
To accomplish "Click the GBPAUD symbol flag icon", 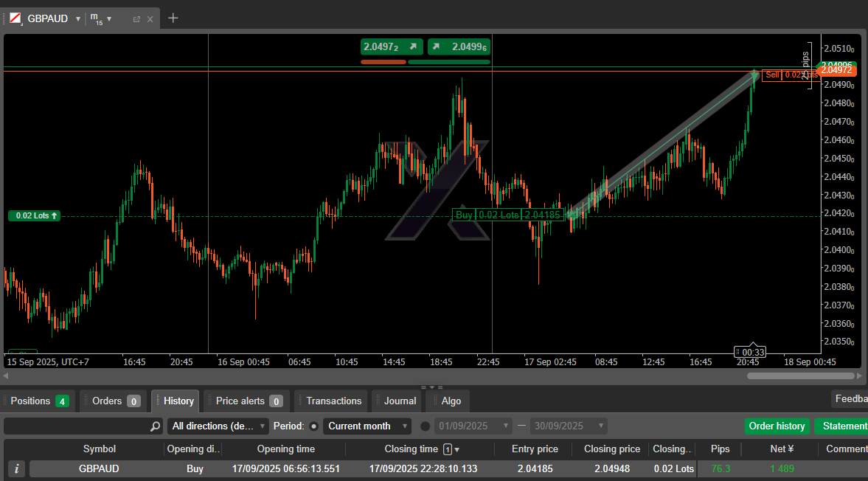I will [15, 18].
